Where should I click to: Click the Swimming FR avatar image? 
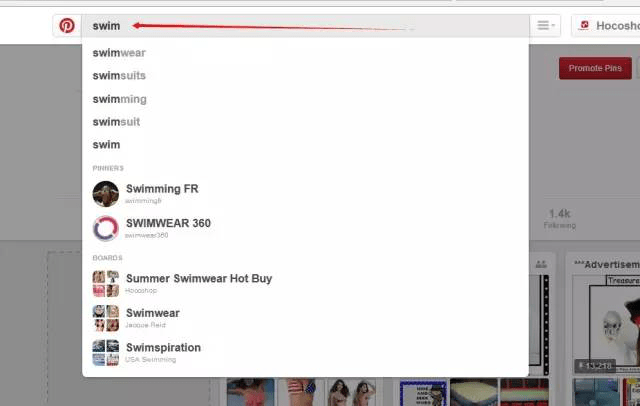pos(106,194)
